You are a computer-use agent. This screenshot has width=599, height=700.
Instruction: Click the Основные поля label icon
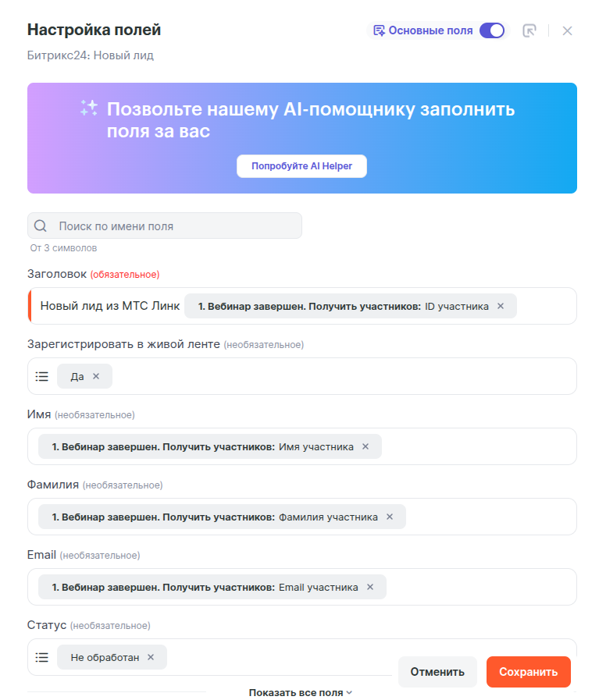pyautogui.click(x=379, y=30)
